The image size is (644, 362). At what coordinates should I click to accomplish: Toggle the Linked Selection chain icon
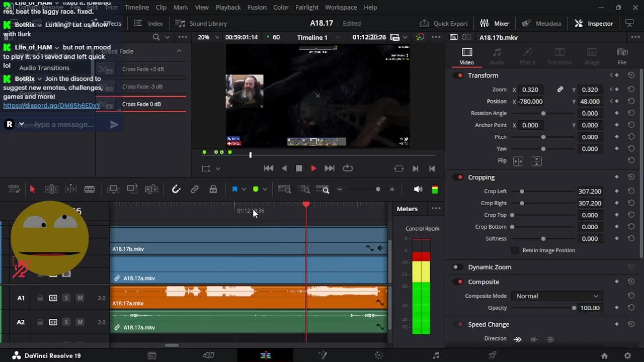coord(195,190)
